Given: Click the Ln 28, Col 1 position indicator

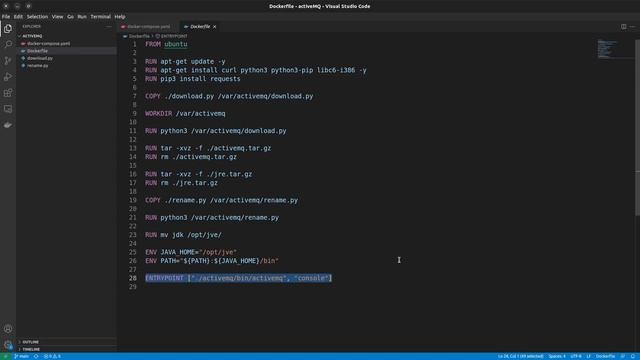Looking at the screenshot, I should tap(520, 356).
